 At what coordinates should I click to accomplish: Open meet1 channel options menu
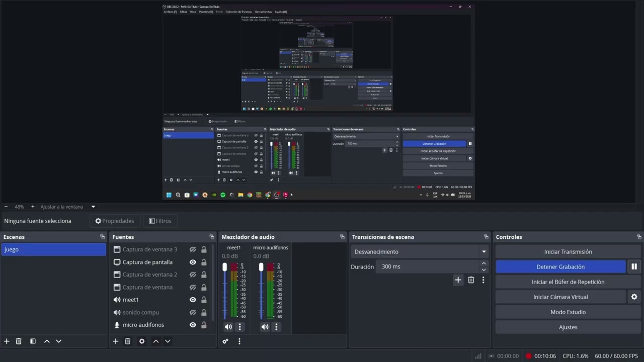pyautogui.click(x=240, y=327)
